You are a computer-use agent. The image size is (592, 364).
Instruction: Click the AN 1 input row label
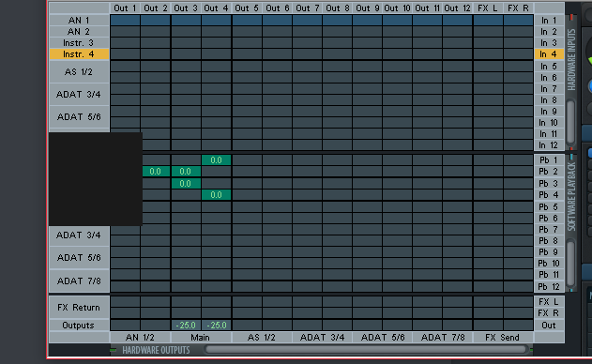click(x=79, y=20)
